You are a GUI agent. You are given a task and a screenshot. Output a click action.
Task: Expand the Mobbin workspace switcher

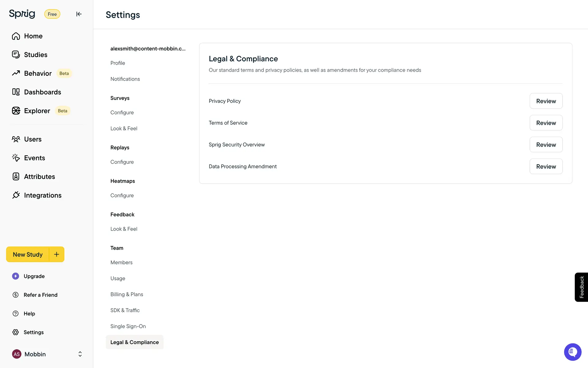80,354
